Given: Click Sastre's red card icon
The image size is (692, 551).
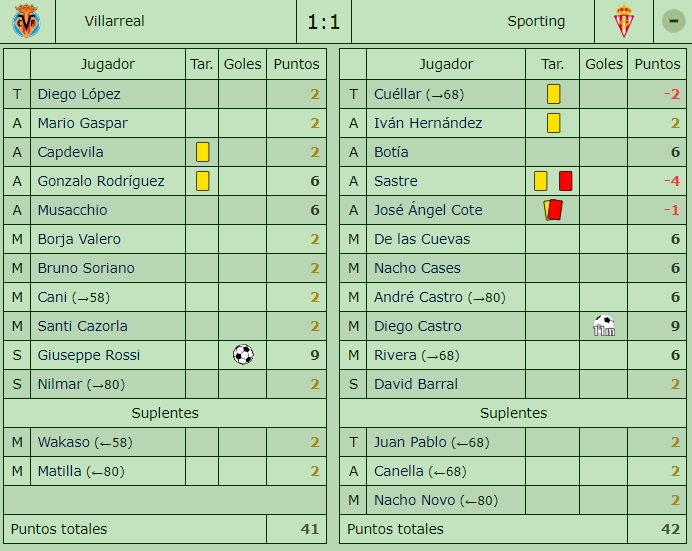Looking at the screenshot, I should click(565, 181).
